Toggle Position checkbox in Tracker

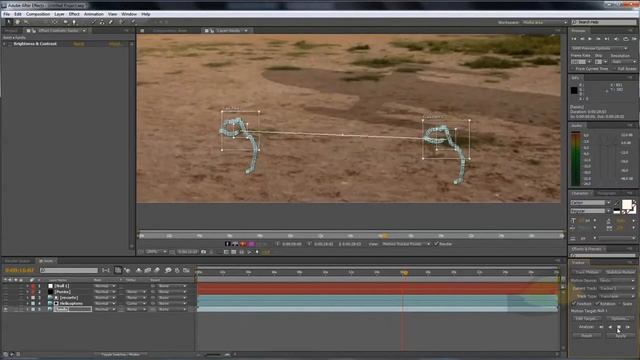click(574, 304)
